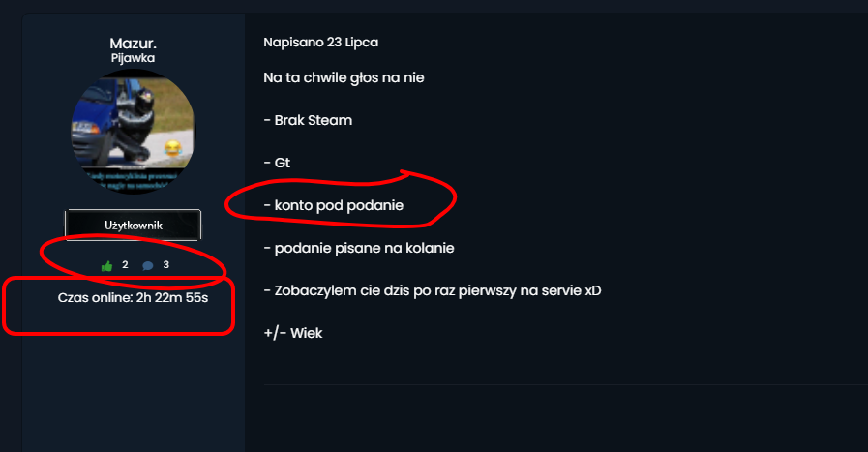Image resolution: width=868 pixels, height=452 pixels.
Task: Click the horizontal divider below the post
Action: point(566,384)
